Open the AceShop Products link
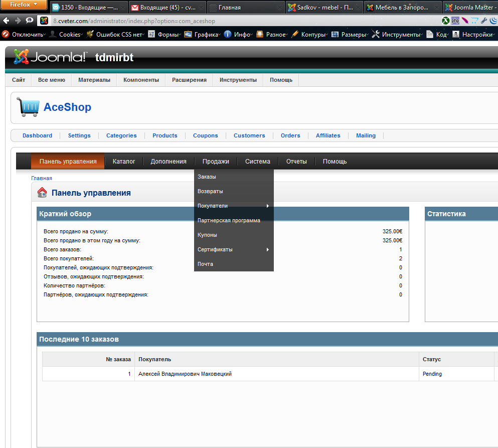The image size is (498, 448). point(165,135)
